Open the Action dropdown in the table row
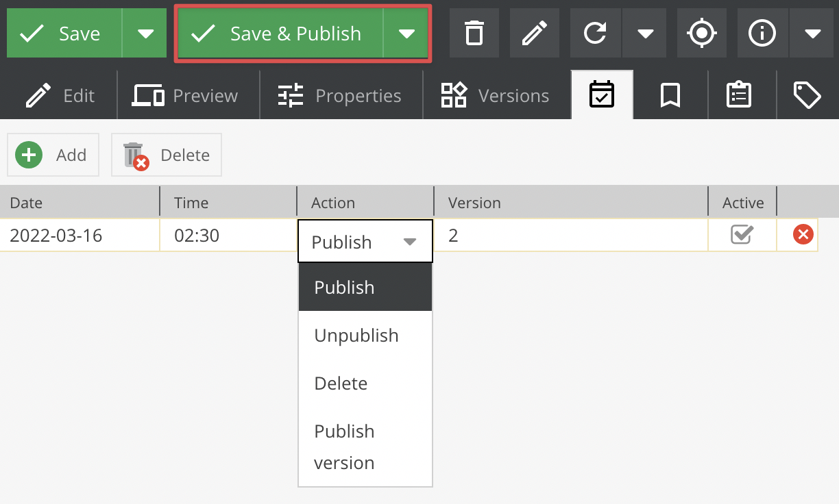The width and height of the screenshot is (839, 504). tap(365, 241)
